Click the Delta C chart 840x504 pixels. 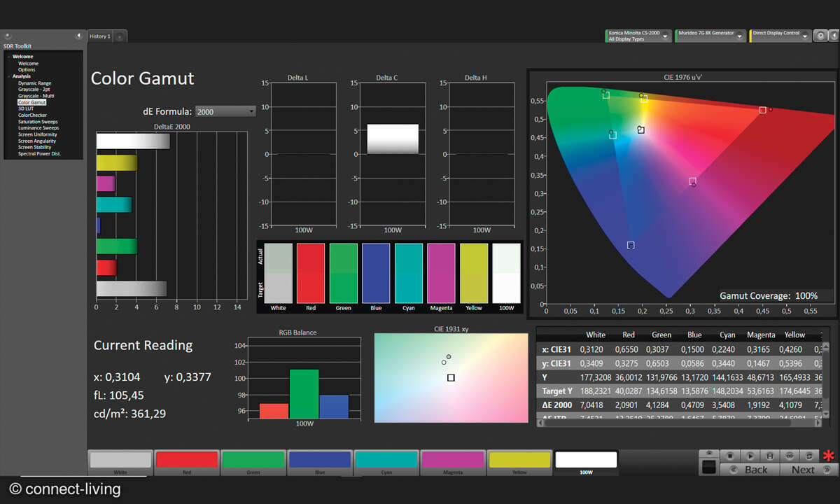(393, 155)
